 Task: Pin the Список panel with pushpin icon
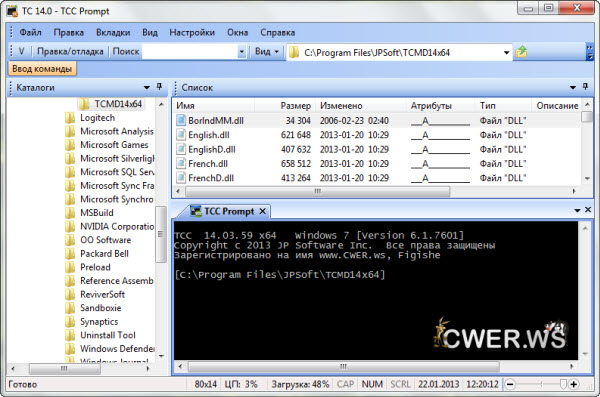point(585,87)
